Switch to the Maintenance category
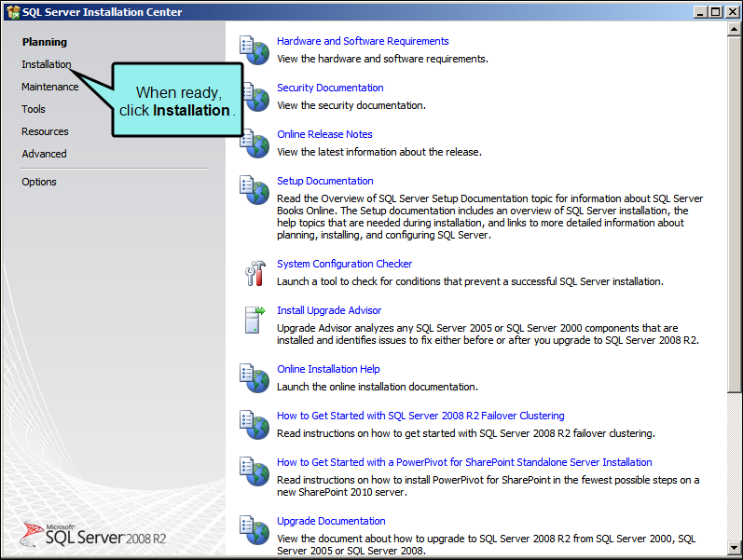Image resolution: width=743 pixels, height=560 pixels. [49, 87]
